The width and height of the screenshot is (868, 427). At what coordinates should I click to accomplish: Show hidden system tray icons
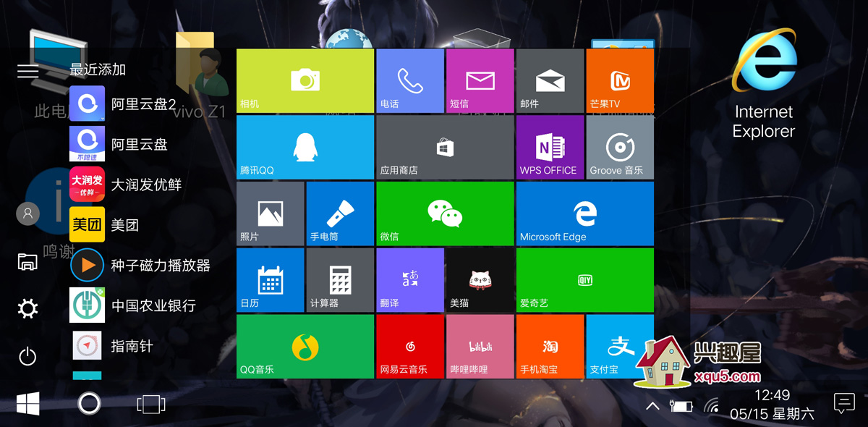[652, 406]
